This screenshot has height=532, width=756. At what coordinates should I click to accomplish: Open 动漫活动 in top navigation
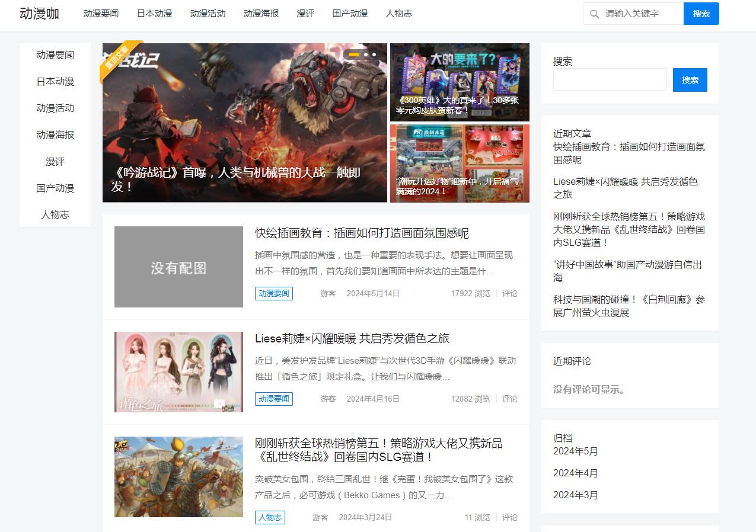(208, 14)
